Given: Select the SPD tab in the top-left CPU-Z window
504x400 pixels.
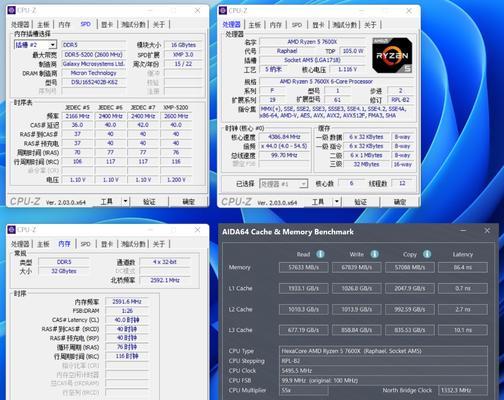Looking at the screenshot, I should click(86, 24).
